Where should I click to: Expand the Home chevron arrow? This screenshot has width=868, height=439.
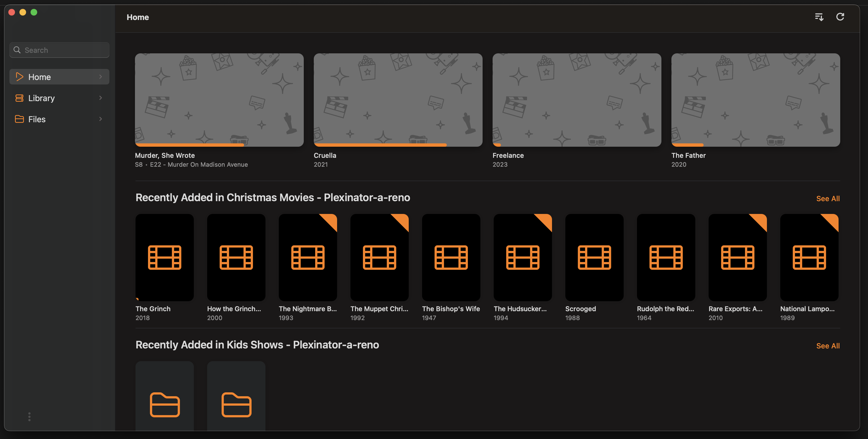(x=101, y=77)
